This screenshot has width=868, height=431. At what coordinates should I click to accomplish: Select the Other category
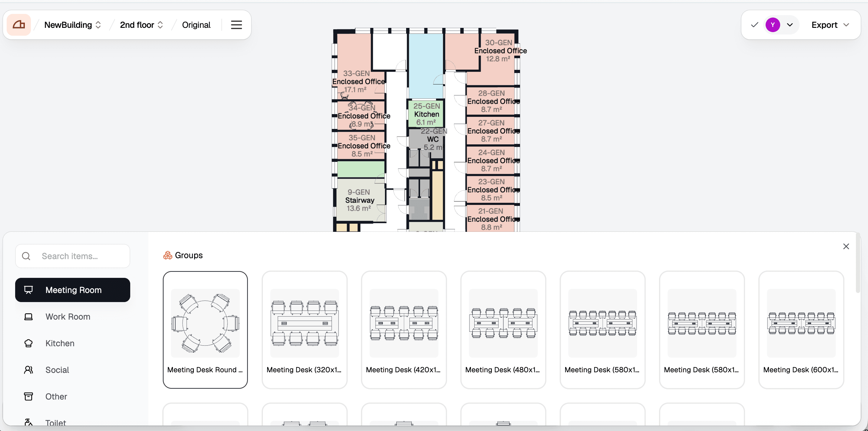[72, 396]
